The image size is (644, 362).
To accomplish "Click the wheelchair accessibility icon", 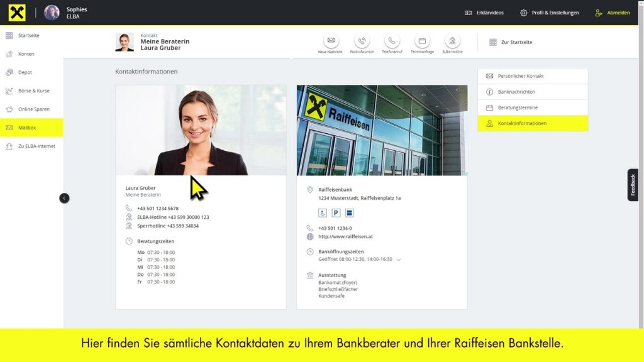I will (x=323, y=213).
